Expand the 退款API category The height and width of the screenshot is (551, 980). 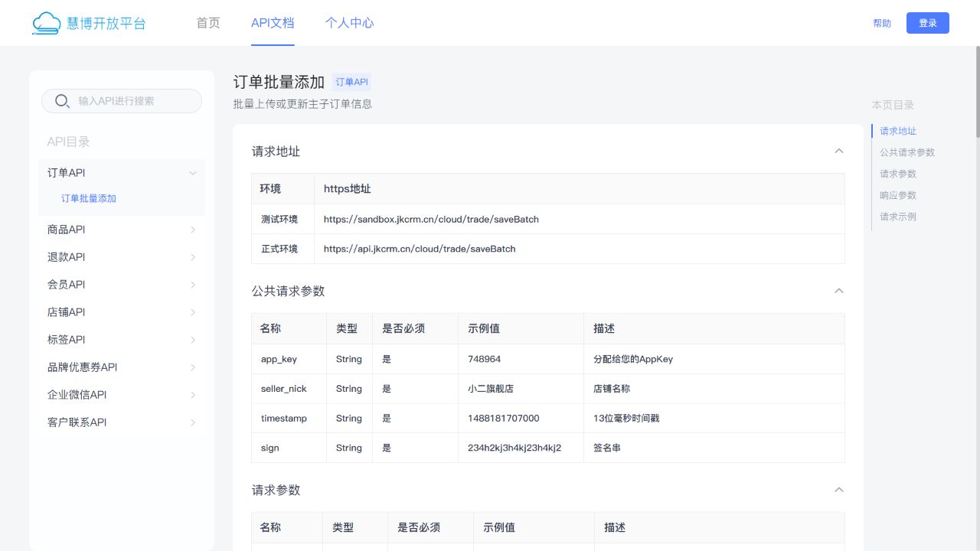122,257
